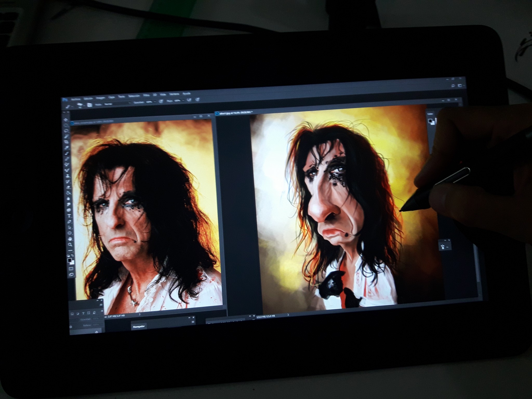
Task: Select the Eyedropper tool
Action: point(67,148)
